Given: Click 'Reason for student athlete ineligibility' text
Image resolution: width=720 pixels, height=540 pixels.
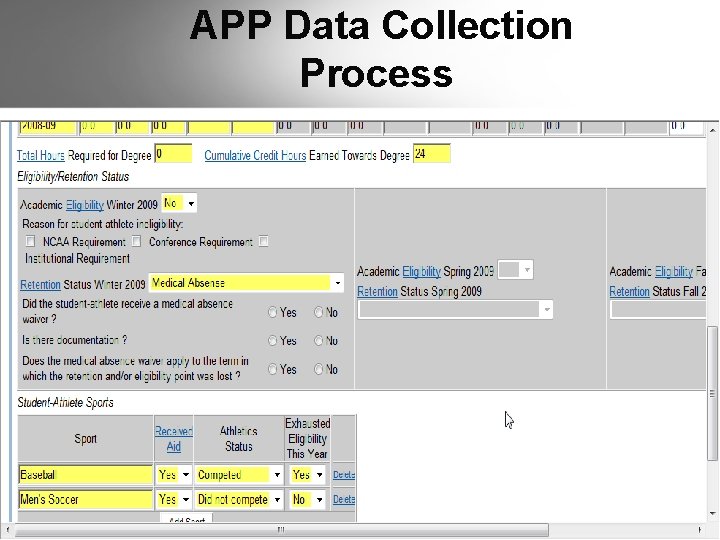Looking at the screenshot, I should coord(102,224).
